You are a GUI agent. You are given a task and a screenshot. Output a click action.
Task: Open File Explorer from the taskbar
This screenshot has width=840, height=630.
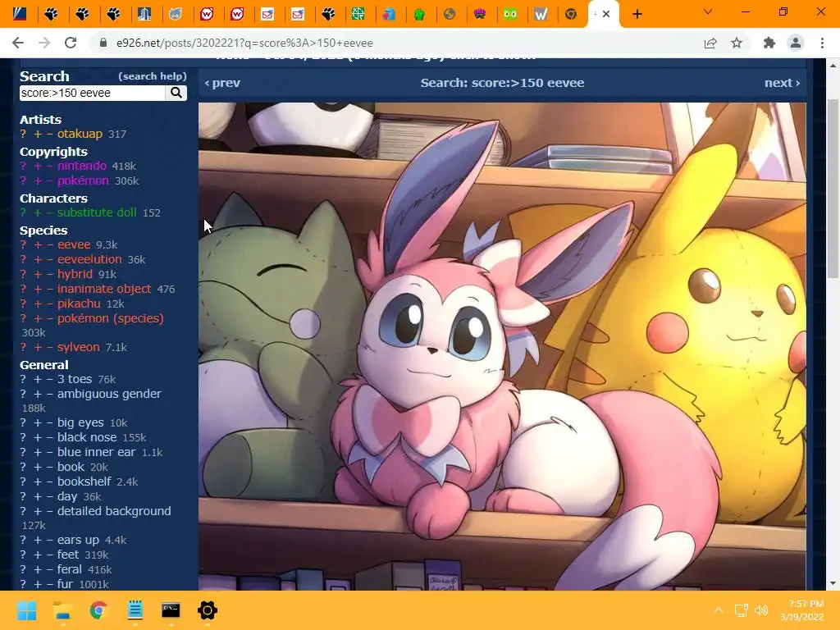click(62, 610)
